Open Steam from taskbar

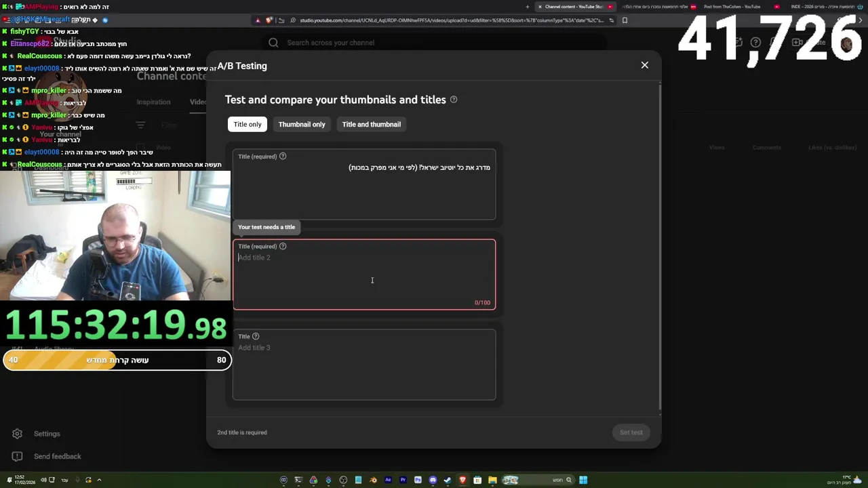tap(448, 480)
